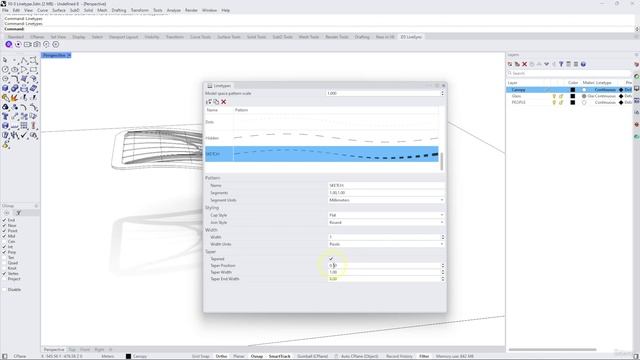Click the Width value stepper arrows
The width and height of the screenshot is (640, 360).
pos(443,237)
